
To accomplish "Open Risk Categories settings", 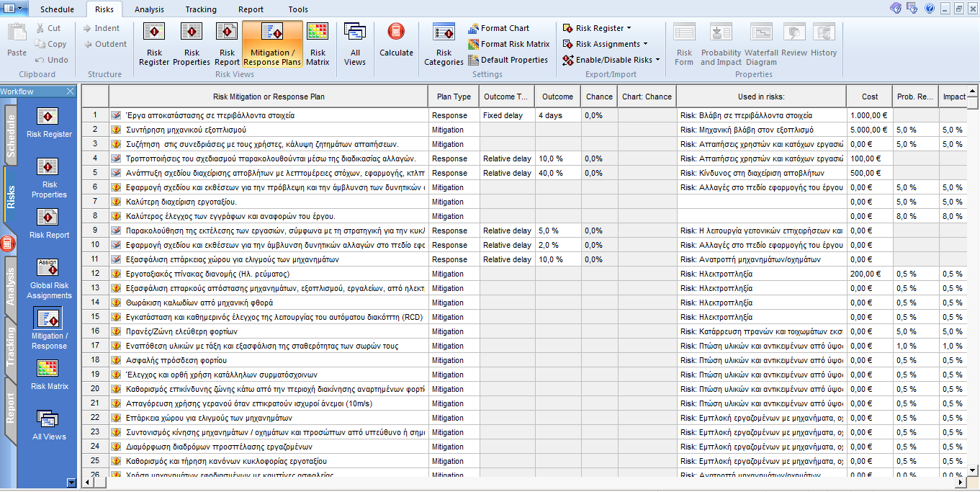I will click(444, 44).
